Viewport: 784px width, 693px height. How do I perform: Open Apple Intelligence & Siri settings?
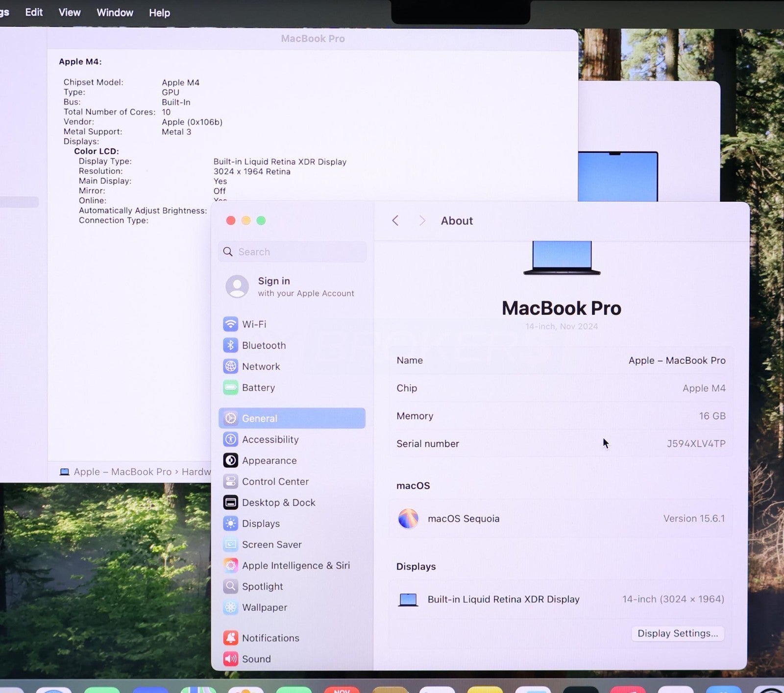click(295, 566)
